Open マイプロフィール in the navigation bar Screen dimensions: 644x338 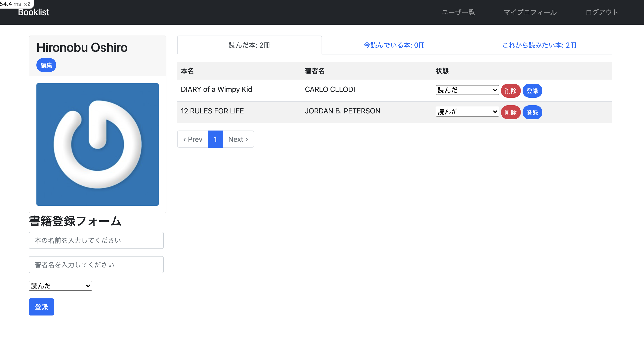(530, 12)
